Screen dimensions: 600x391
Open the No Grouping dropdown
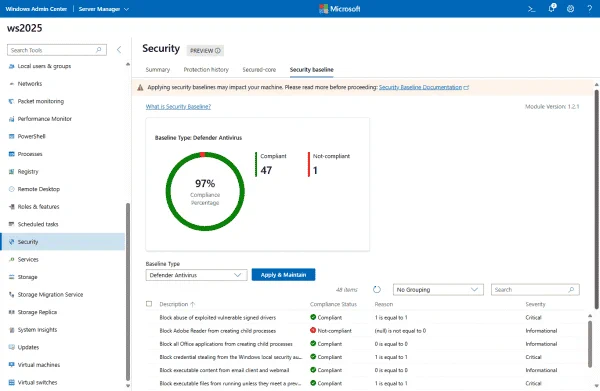pos(438,290)
